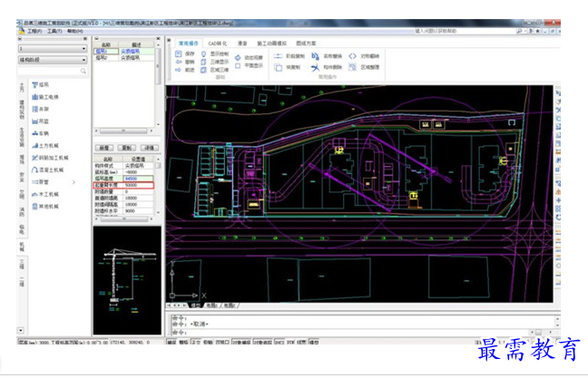
Task: Toggle the 线宽 lineweight status button
Action: click(x=302, y=342)
